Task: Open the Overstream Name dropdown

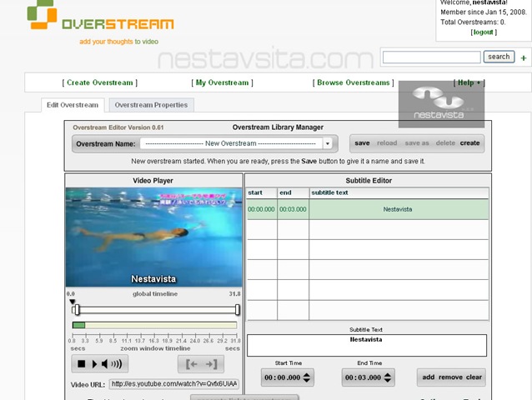Action: 327,143
